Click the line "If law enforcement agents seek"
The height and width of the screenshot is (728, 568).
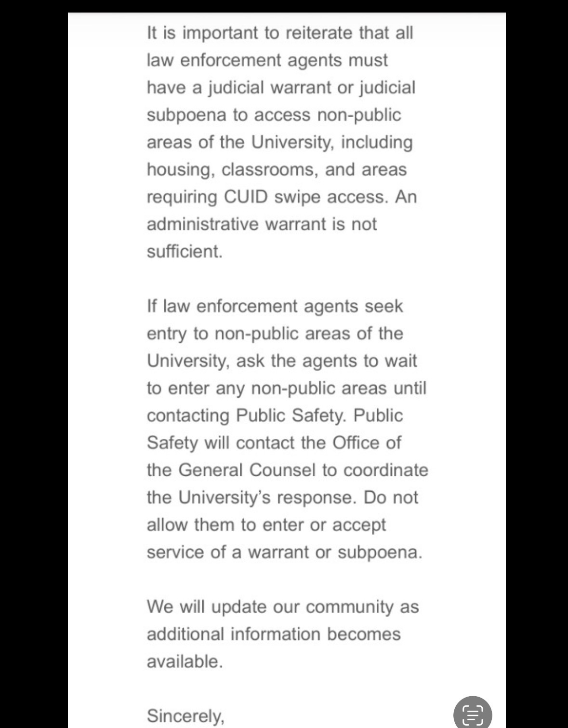coord(275,307)
